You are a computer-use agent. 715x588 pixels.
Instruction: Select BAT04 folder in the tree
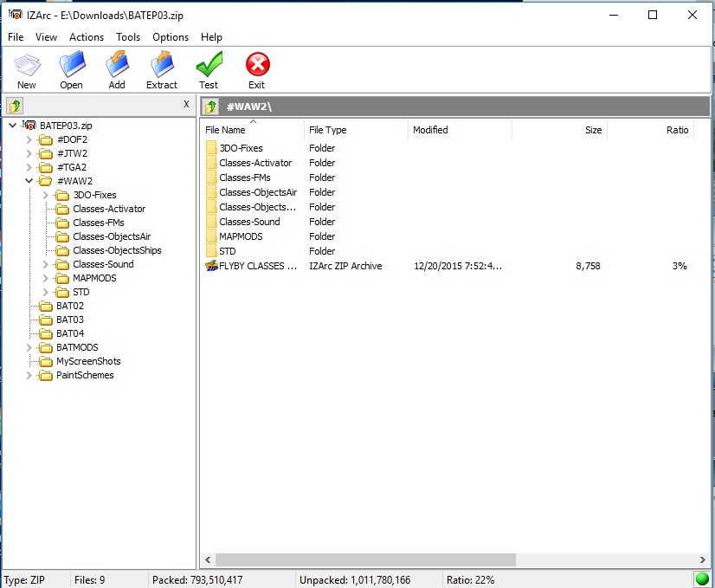pyautogui.click(x=70, y=333)
